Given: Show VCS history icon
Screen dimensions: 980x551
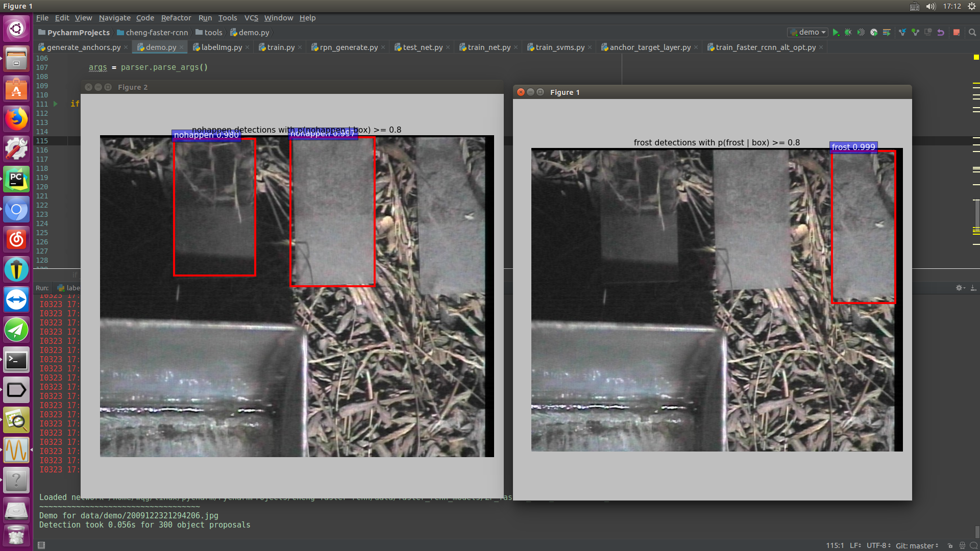Looking at the screenshot, I should 928,32.
